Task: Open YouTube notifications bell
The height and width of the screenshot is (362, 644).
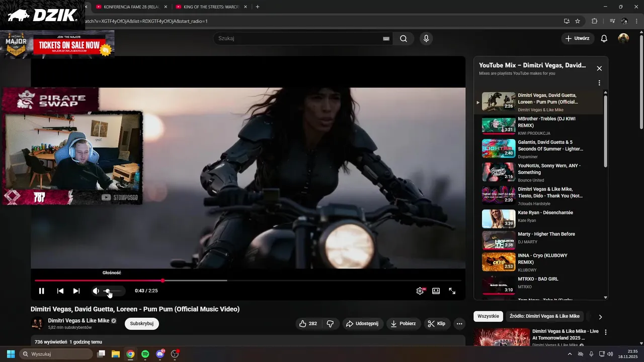Action: pos(604,39)
